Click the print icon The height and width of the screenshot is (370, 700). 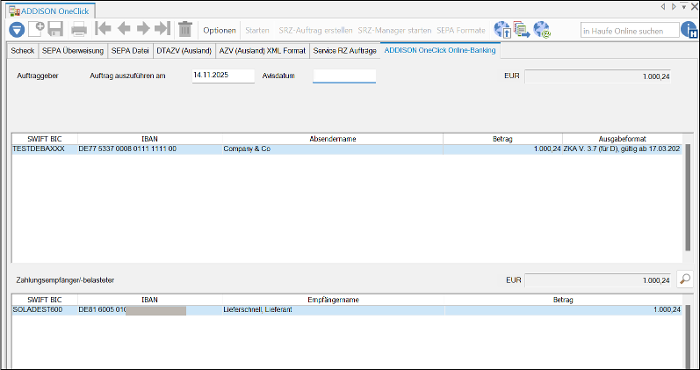click(x=79, y=29)
